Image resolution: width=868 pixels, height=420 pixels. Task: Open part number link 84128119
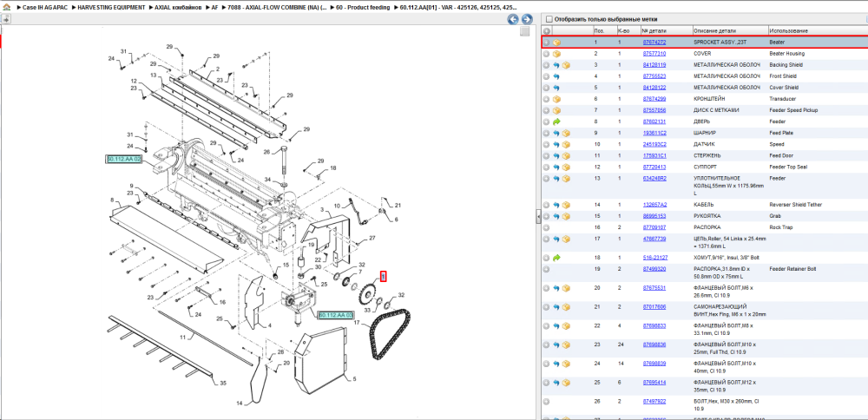(x=654, y=65)
